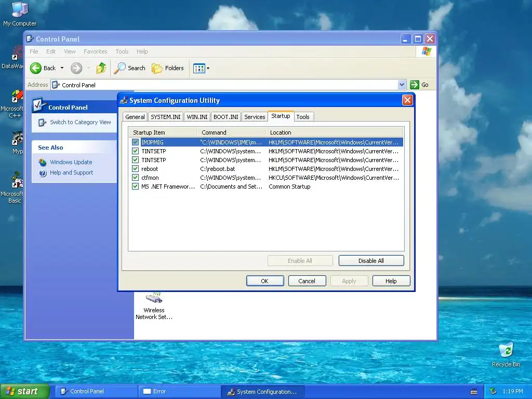Image resolution: width=532 pixels, height=399 pixels.
Task: Select the Common Startup location cell
Action: [289, 187]
